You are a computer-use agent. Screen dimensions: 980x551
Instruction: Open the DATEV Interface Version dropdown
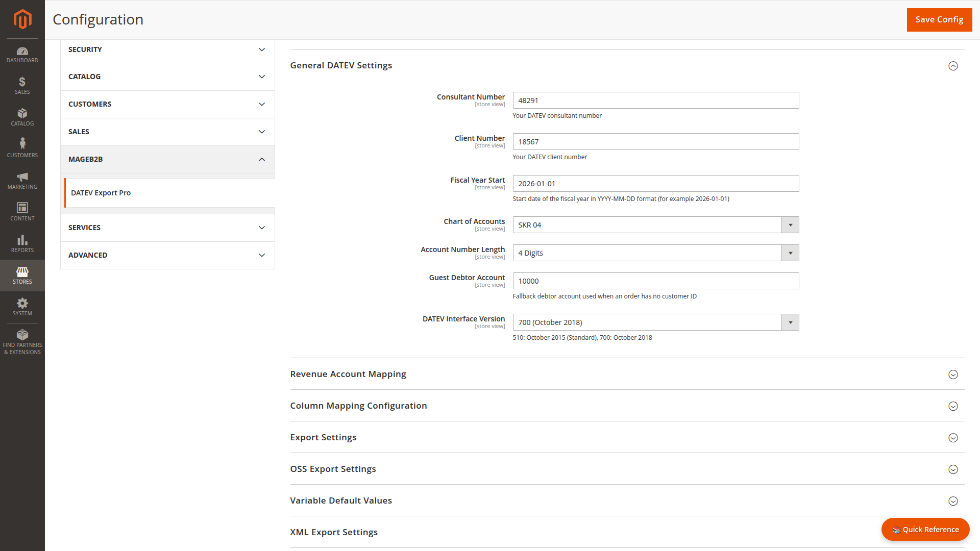click(x=656, y=322)
